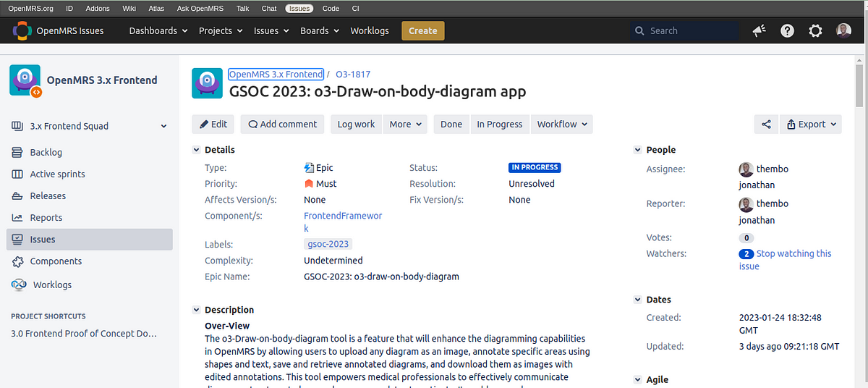Click the Edit issue button
Screen dimensions: 868x388
[213, 124]
